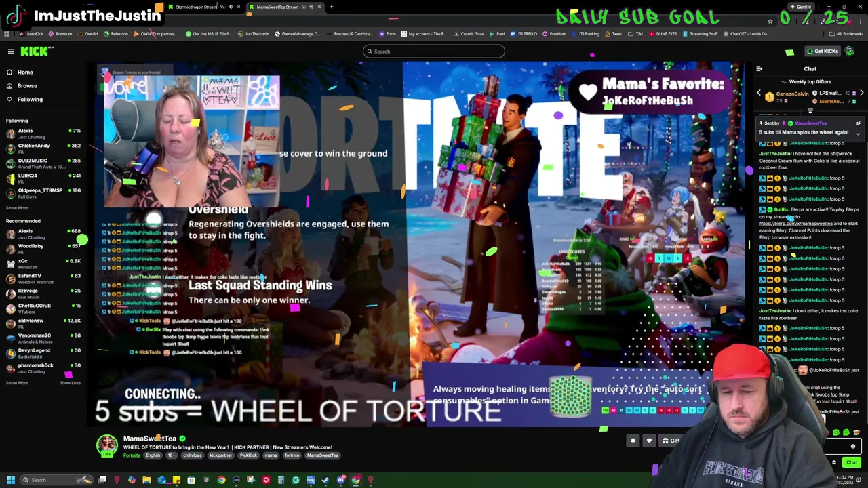This screenshot has width=868, height=488.
Task: Open AeroKick bookmark
Action: click(31, 34)
